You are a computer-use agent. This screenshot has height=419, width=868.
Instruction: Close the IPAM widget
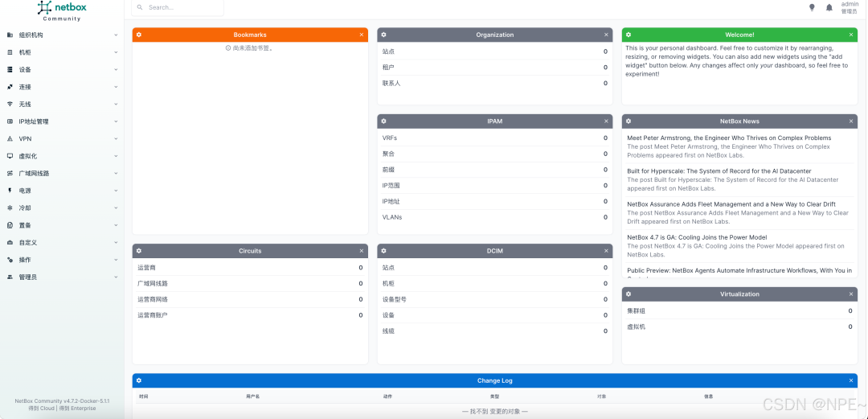point(606,121)
